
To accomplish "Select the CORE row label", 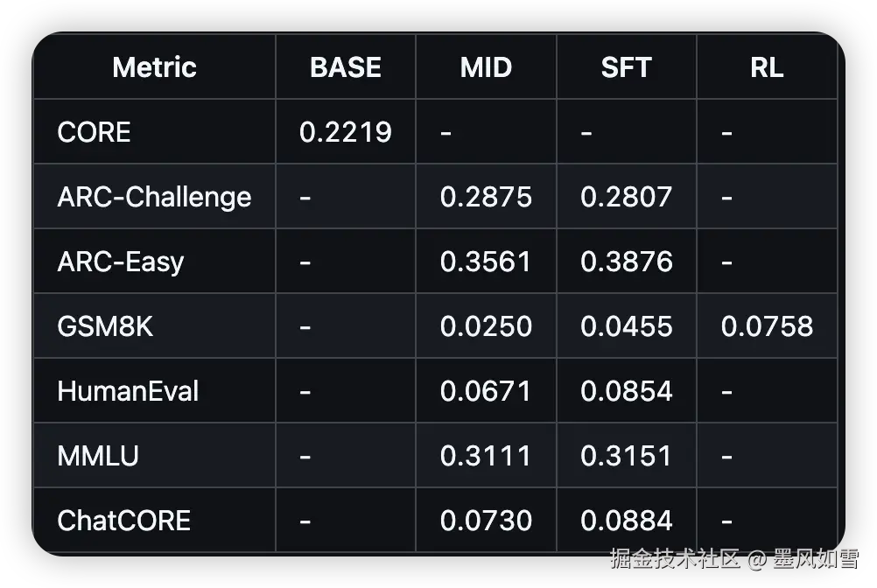I will coord(94,132).
